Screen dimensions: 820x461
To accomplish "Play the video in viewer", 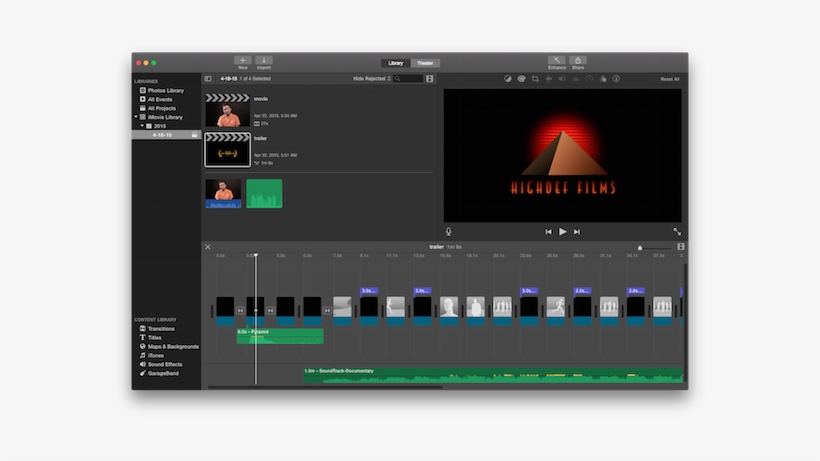I will point(563,232).
